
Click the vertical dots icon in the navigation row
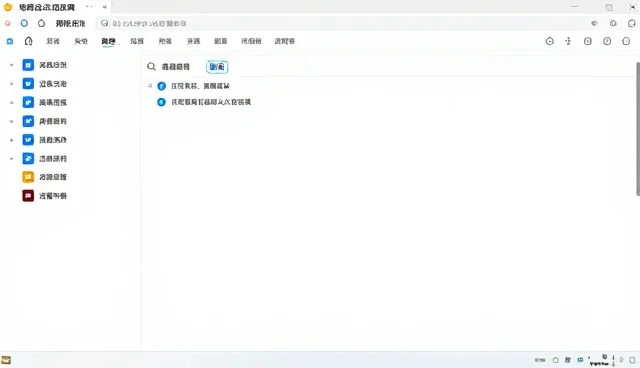point(568,41)
